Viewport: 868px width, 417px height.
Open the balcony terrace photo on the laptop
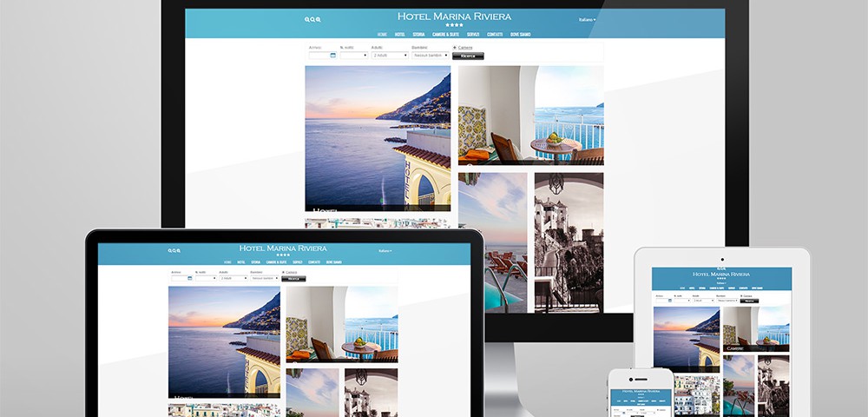click(341, 324)
